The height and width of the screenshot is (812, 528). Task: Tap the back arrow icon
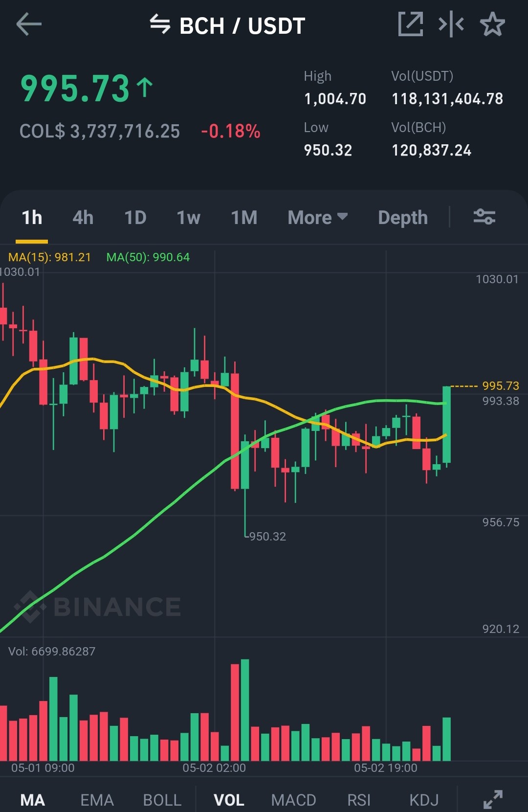[29, 24]
